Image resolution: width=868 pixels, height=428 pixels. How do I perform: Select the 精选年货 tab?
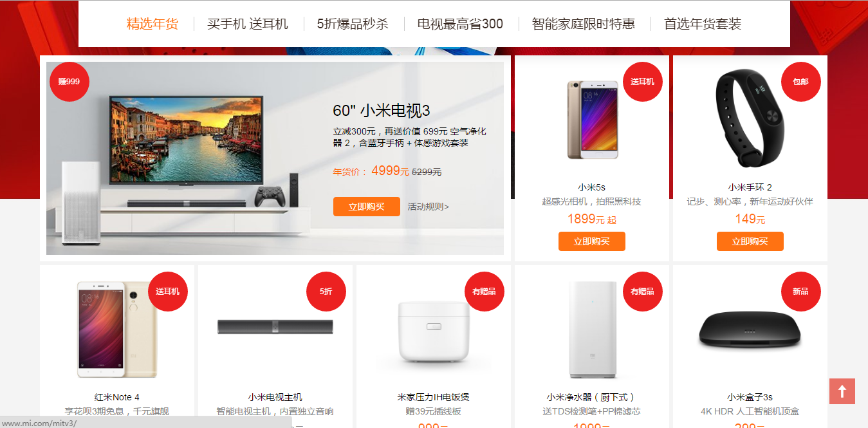coord(152,24)
